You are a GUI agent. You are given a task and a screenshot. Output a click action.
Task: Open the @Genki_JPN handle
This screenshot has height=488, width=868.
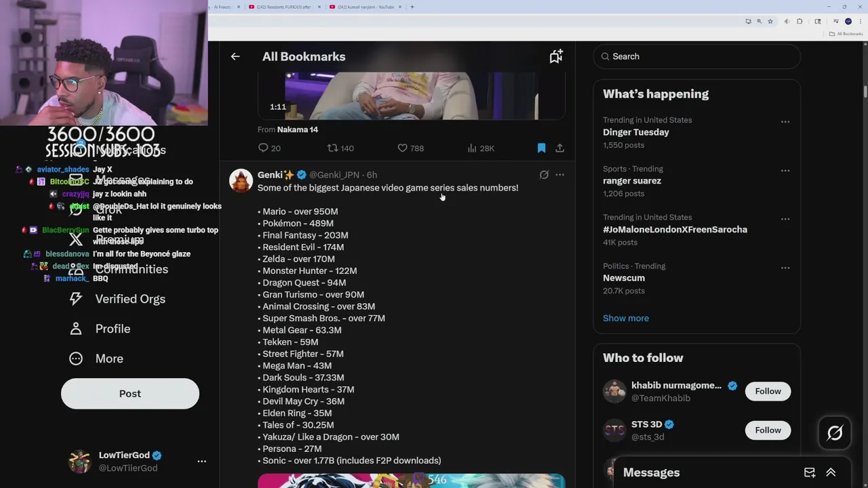click(334, 175)
